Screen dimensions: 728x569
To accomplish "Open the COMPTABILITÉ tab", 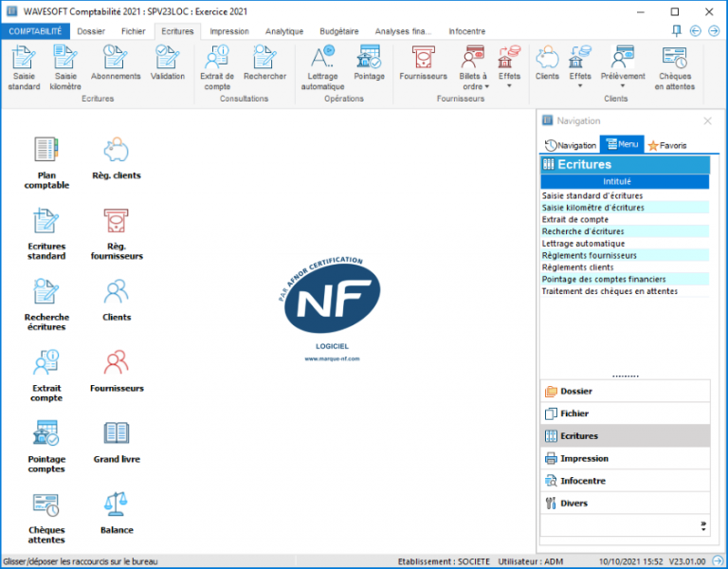I will click(x=35, y=31).
